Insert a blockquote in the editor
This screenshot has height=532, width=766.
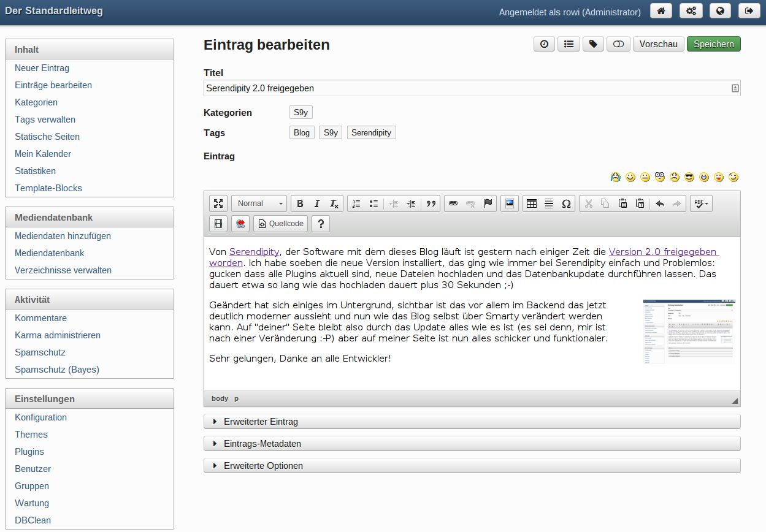point(431,204)
